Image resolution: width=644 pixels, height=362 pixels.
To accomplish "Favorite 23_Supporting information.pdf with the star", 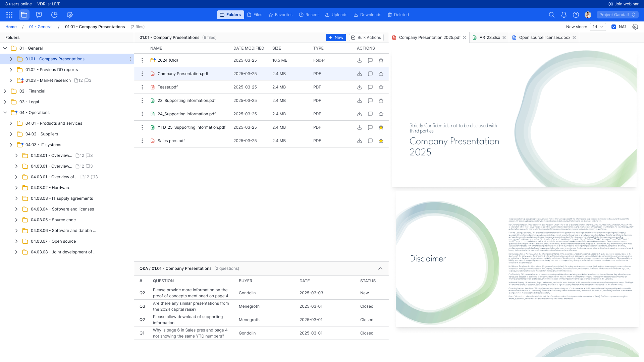I will [x=381, y=101].
